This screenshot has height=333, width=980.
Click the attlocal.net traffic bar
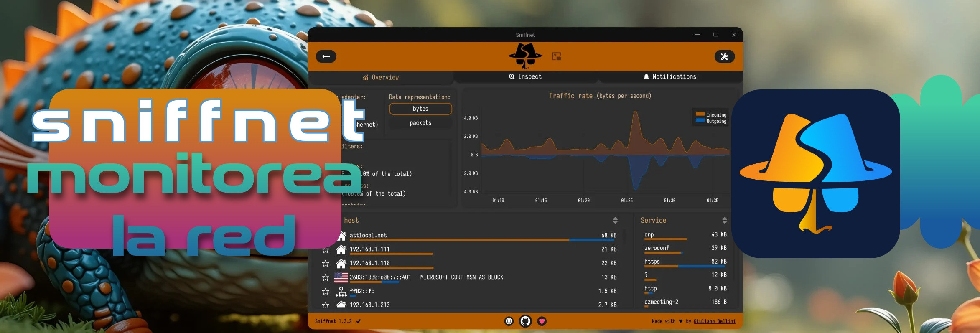[x=482, y=240]
